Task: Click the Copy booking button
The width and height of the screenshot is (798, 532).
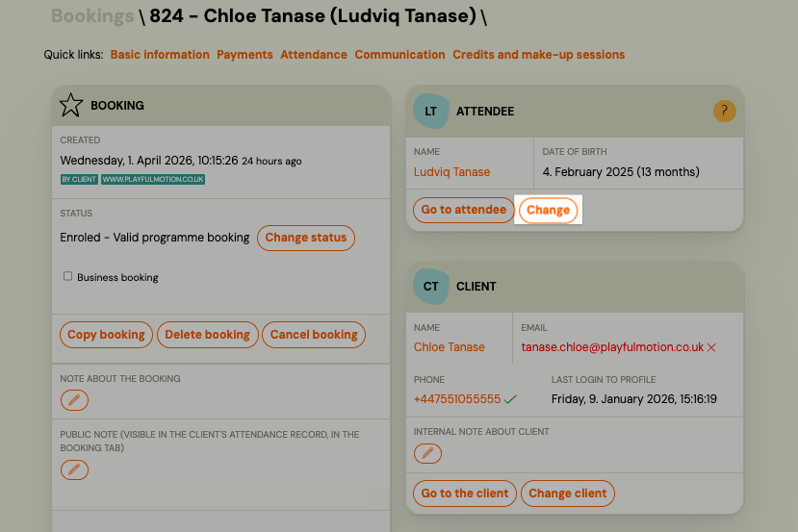Action: [x=106, y=335]
